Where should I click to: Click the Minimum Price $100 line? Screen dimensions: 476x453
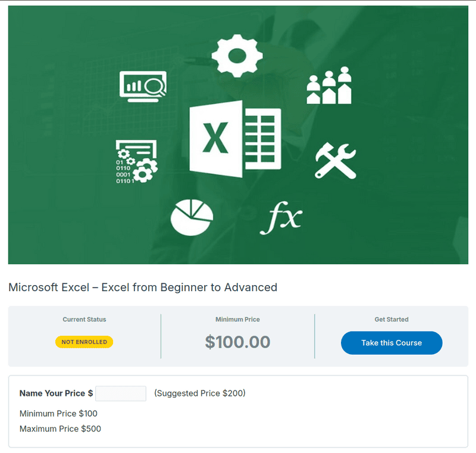point(58,413)
